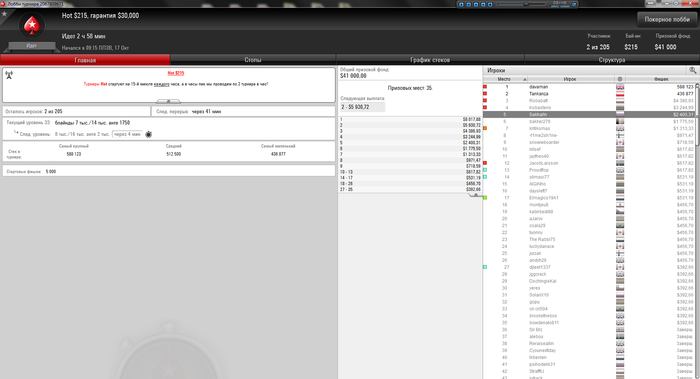Viewport: 700px width, 379px height.
Task: Click the cyan marker next to Proudflop
Action: [x=485, y=170]
